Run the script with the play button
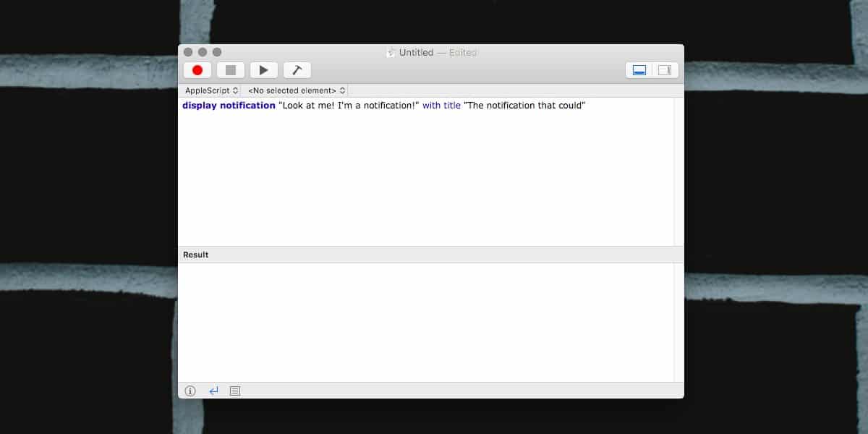868x434 pixels. pos(264,70)
